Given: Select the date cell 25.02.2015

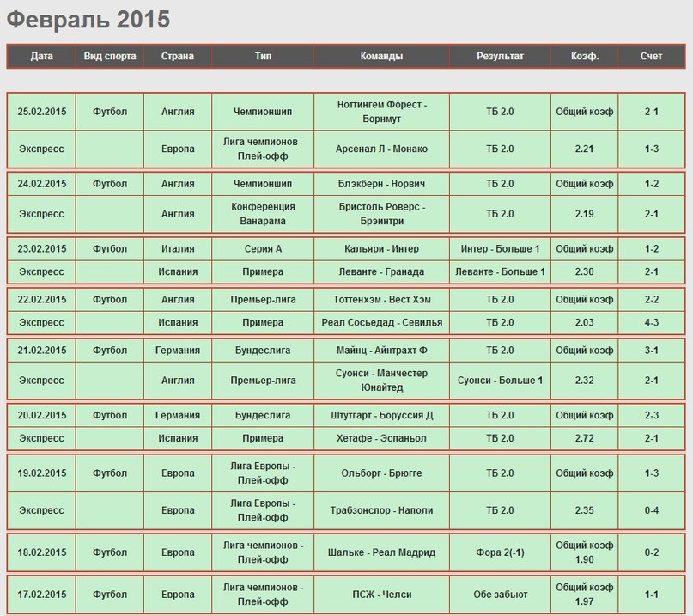Looking at the screenshot, I should coord(41,112).
